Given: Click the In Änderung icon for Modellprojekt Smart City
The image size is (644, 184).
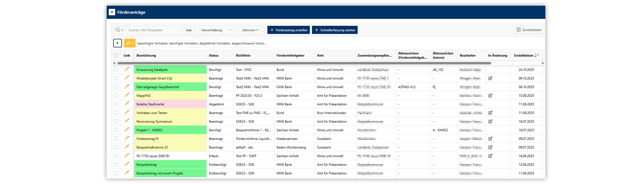Looking at the screenshot, I should point(490,78).
